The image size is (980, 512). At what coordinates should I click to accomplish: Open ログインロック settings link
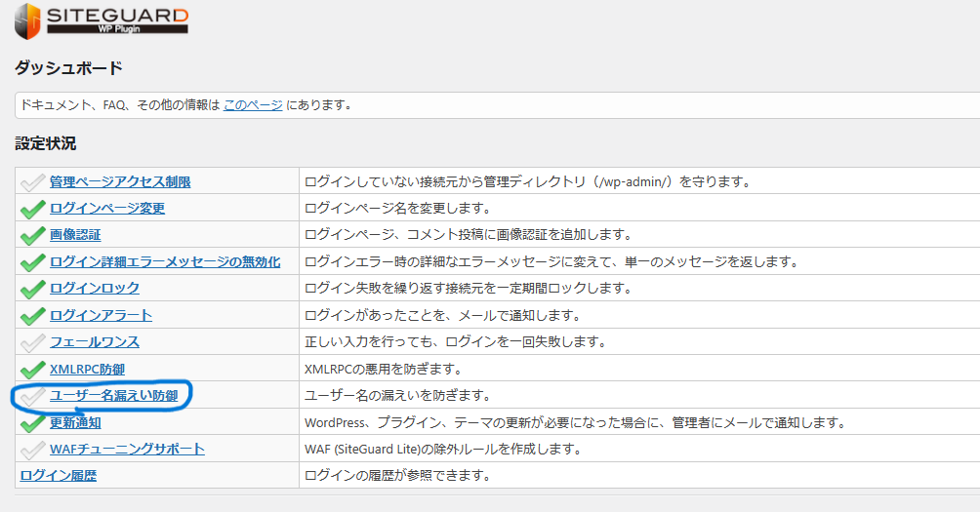coord(95,288)
